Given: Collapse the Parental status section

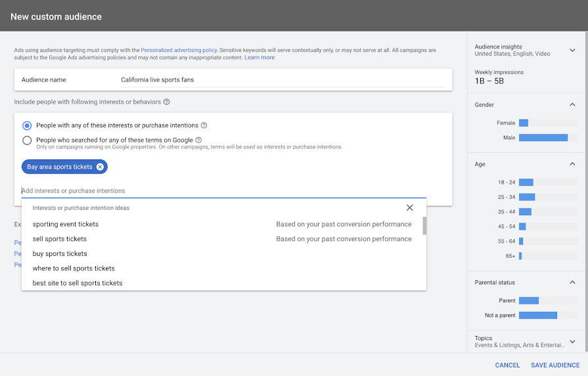Looking at the screenshot, I should [x=572, y=282].
